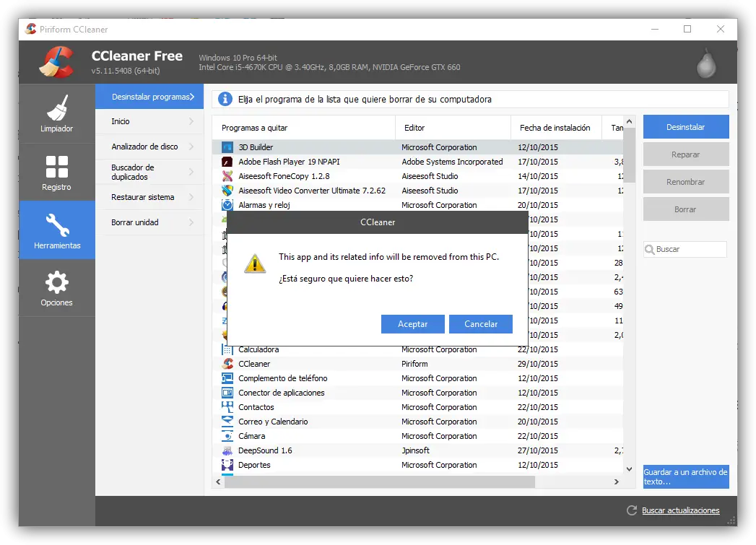Click the CCleaner logo in header

[57, 61]
